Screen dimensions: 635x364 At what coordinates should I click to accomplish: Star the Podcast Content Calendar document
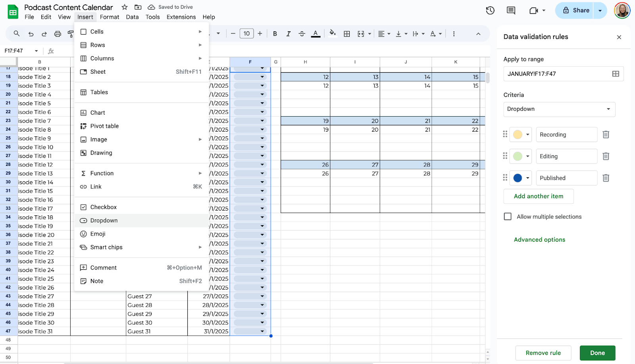(x=123, y=7)
